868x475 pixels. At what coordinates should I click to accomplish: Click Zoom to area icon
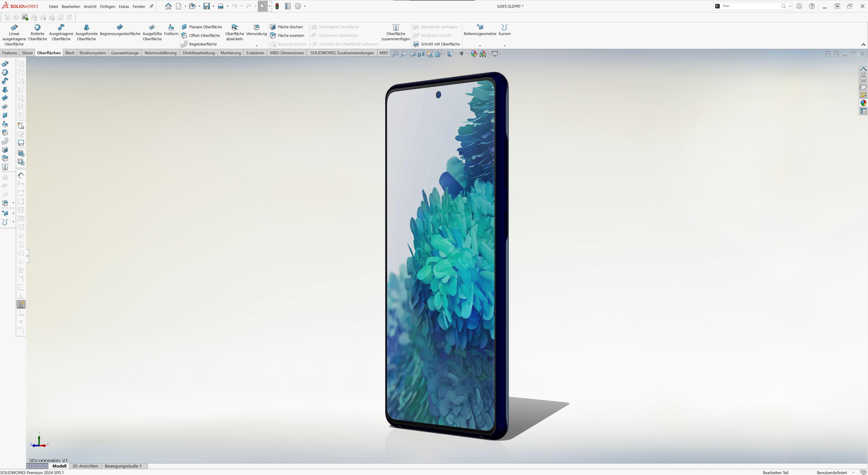(x=404, y=54)
